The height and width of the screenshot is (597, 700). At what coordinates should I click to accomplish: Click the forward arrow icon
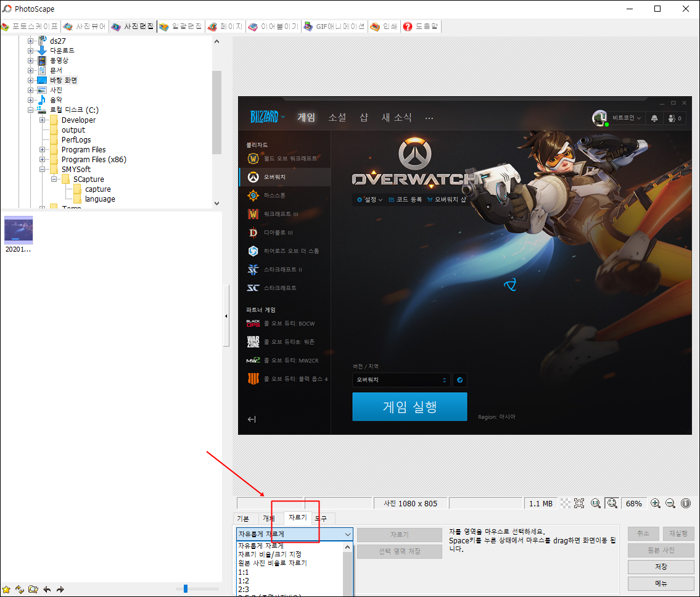[60, 590]
